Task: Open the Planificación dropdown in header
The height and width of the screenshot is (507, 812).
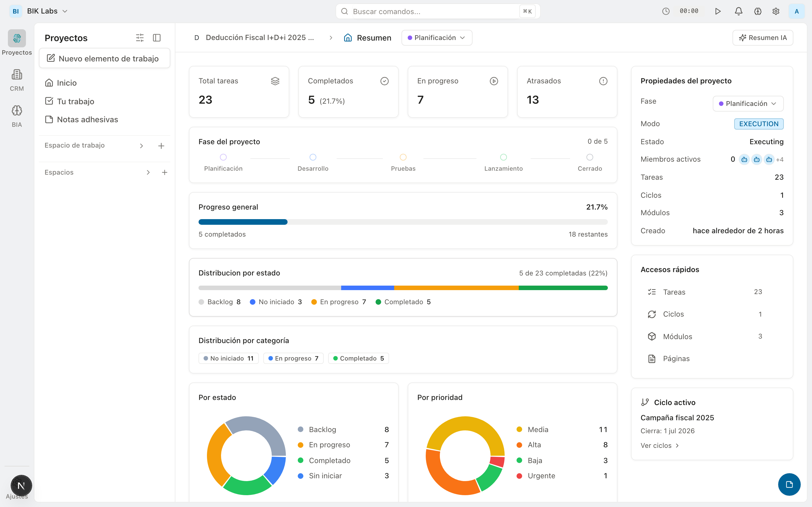Action: (x=436, y=38)
